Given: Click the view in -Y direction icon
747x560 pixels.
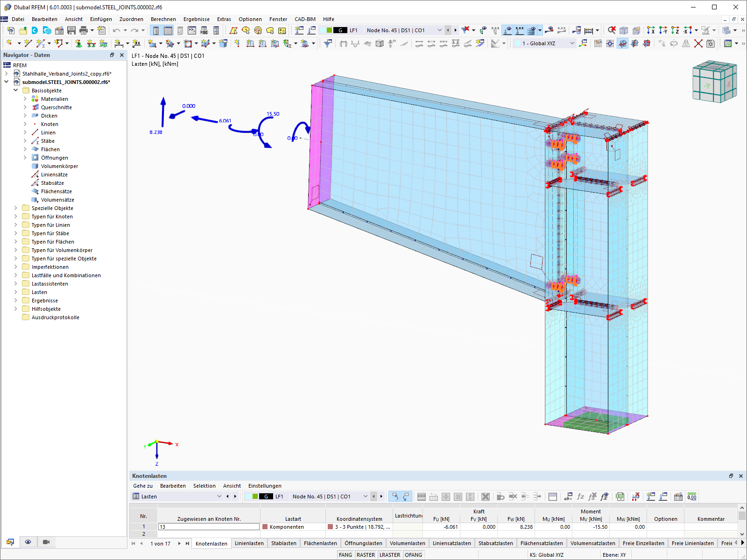Looking at the screenshot, I should 663,30.
